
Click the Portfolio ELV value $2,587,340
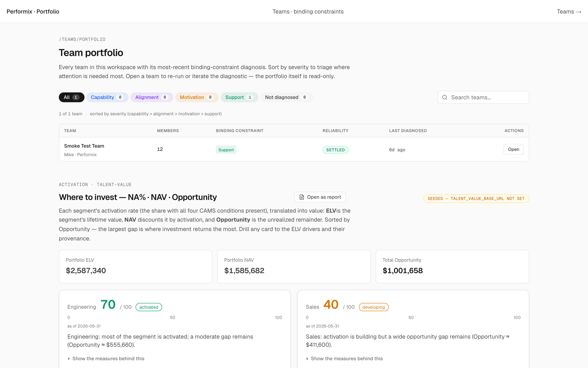[86, 270]
